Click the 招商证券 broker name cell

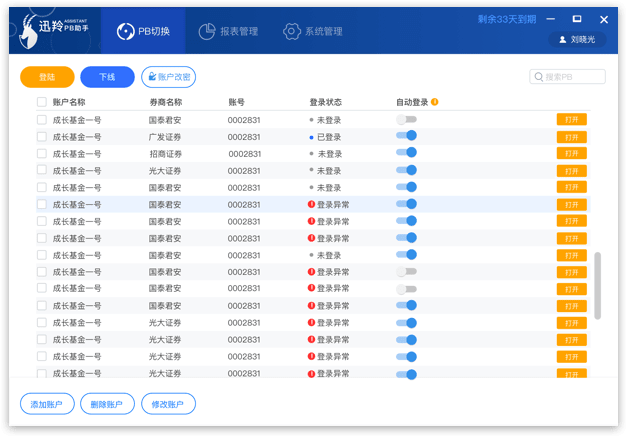166,154
